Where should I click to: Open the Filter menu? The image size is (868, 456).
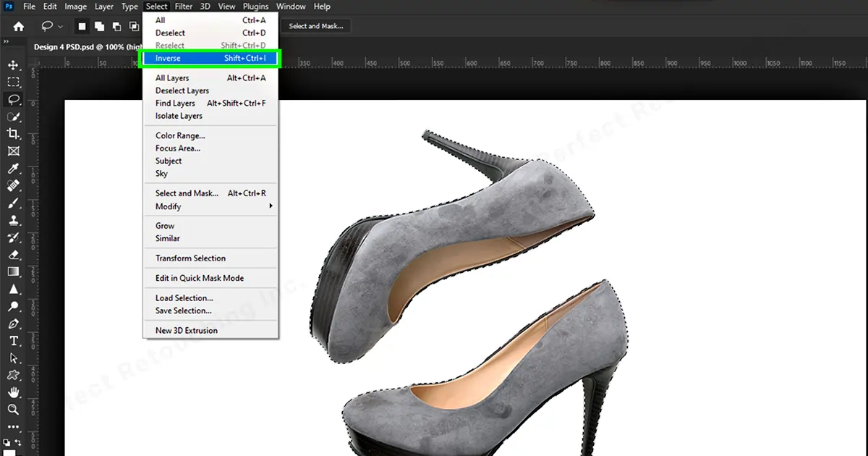[x=184, y=7]
